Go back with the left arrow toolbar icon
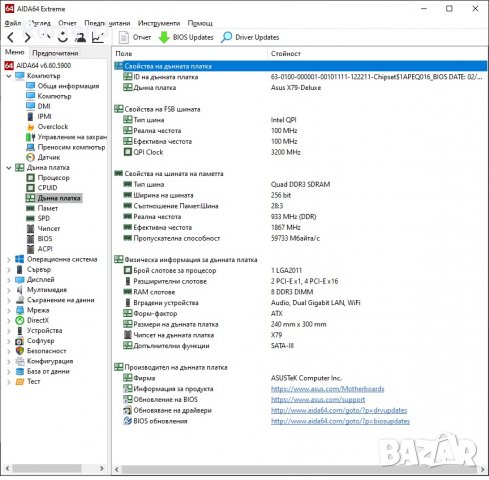This screenshot has height=480, width=489. [x=11, y=37]
